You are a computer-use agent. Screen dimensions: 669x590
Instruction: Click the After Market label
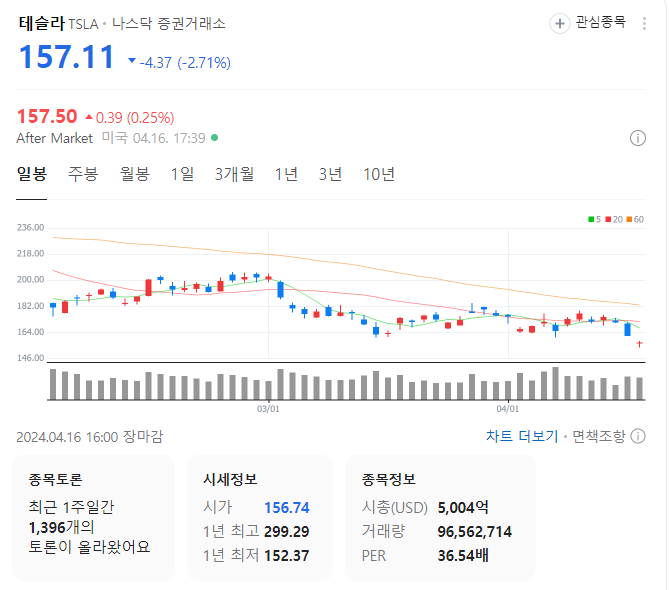point(54,138)
